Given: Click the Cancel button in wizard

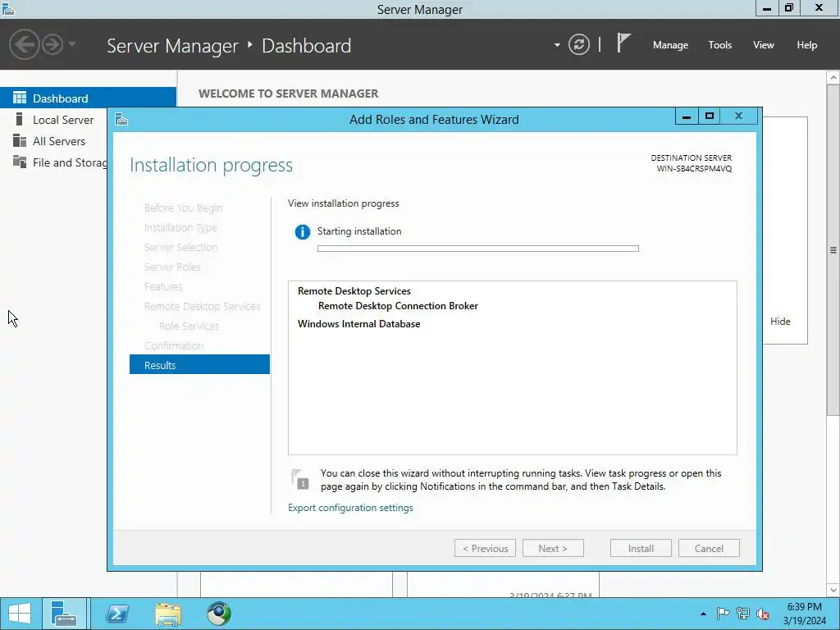Looking at the screenshot, I should tap(709, 549).
